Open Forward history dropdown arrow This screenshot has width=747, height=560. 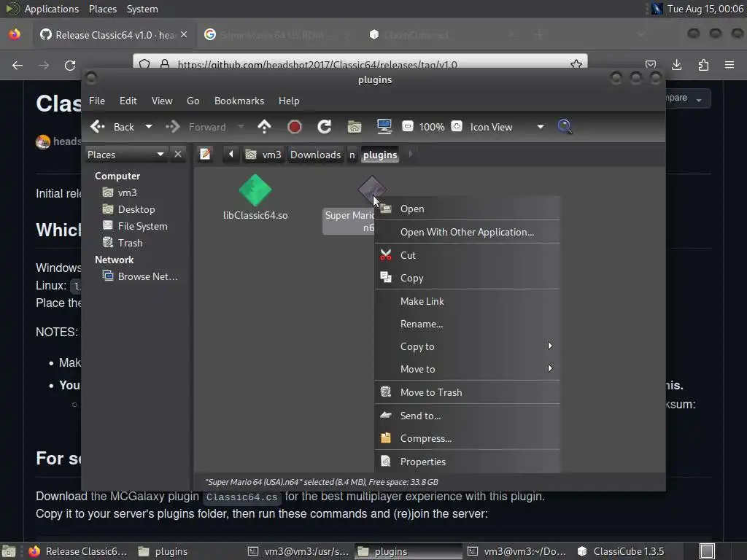(241, 127)
